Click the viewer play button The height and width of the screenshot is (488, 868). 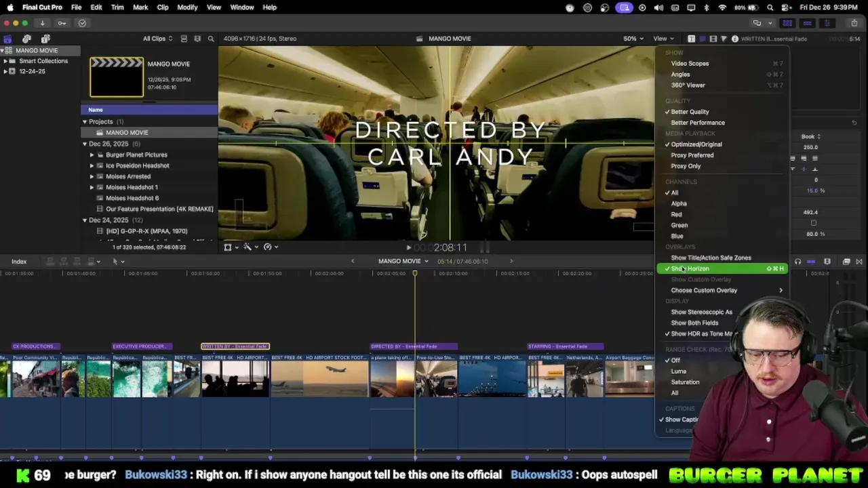408,248
